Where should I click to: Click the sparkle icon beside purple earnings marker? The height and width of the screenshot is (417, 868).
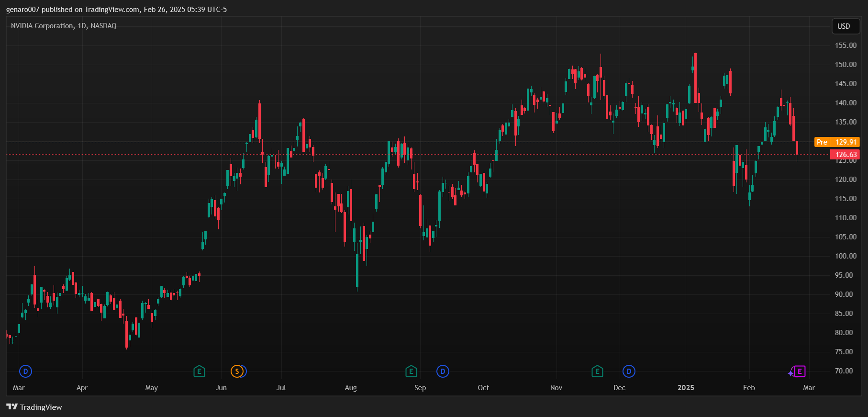[790, 373]
